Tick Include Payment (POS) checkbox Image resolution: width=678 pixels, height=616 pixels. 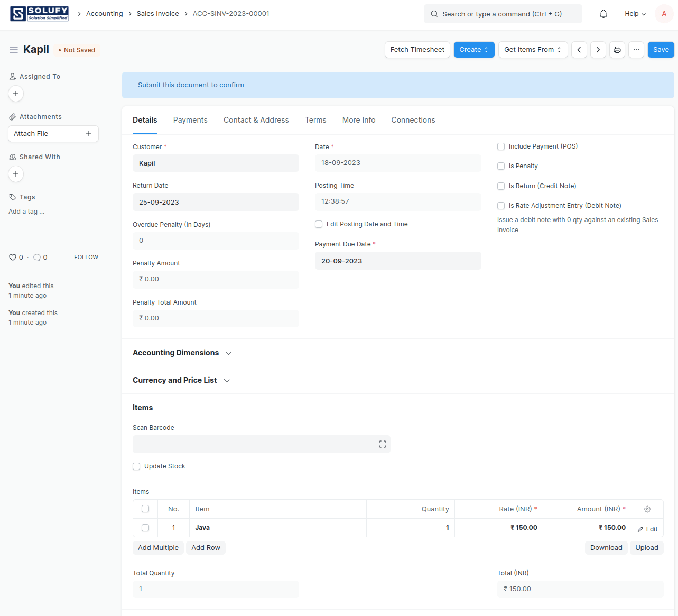click(x=501, y=146)
